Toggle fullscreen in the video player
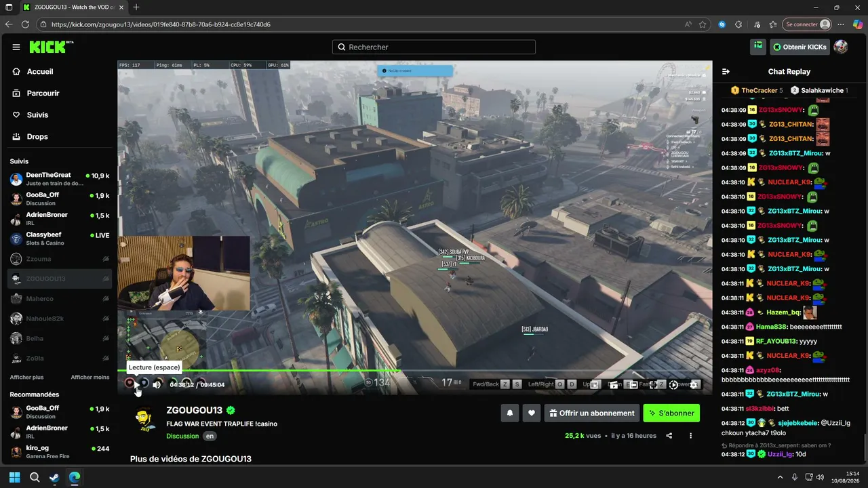This screenshot has width=868, height=488. 653,384
